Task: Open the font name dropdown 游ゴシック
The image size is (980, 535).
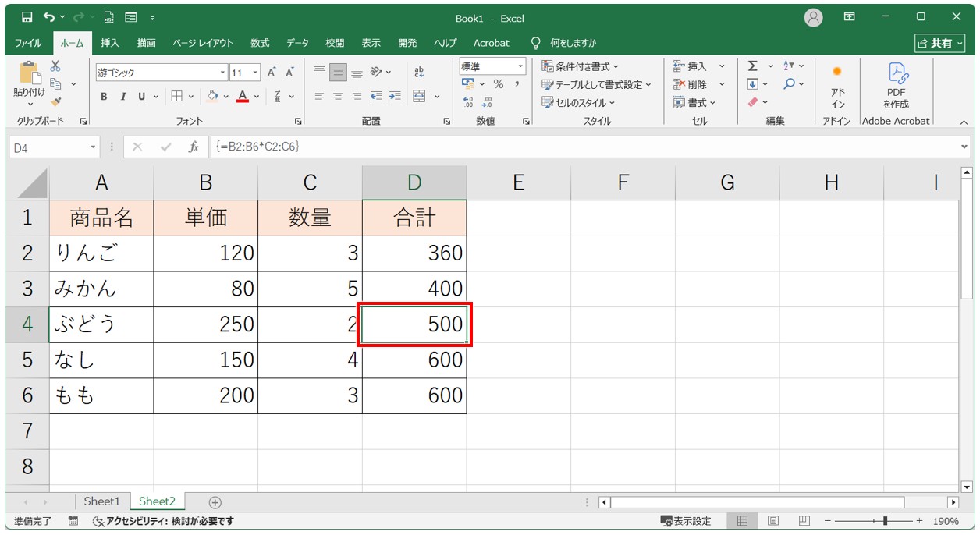Action: click(x=222, y=73)
